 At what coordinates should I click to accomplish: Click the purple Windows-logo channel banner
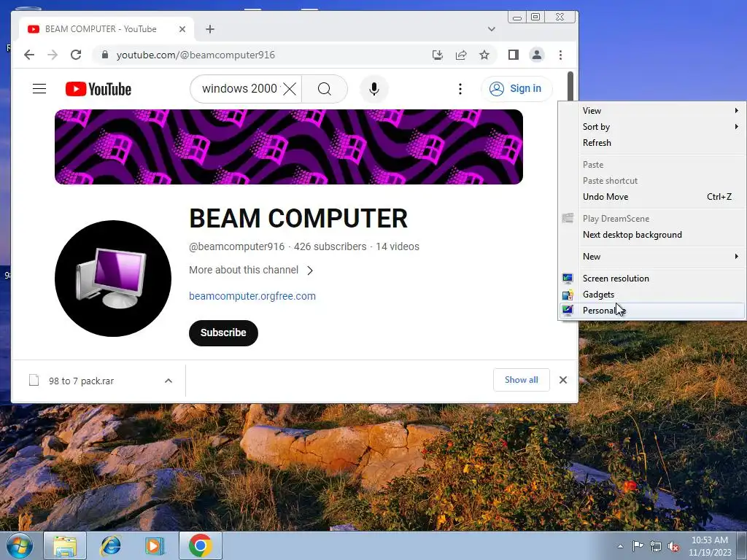[x=289, y=147]
